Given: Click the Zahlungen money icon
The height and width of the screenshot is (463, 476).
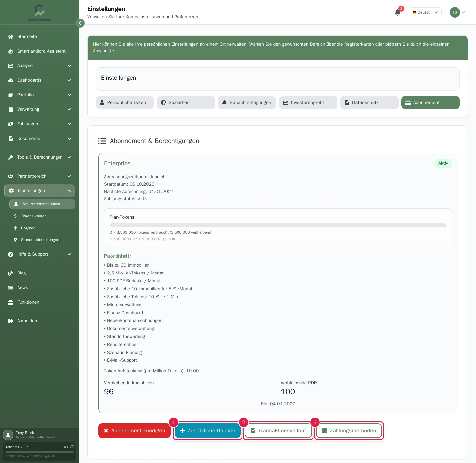Looking at the screenshot, I should (11, 124).
